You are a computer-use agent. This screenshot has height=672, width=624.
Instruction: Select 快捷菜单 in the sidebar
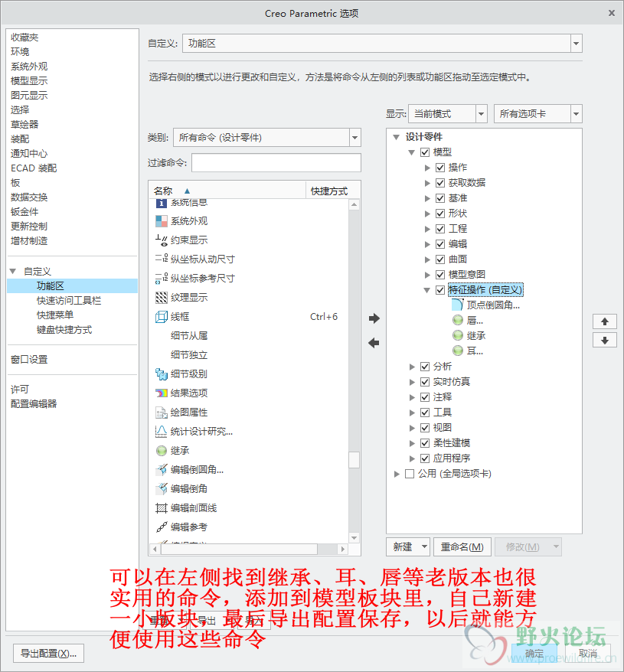click(x=55, y=315)
